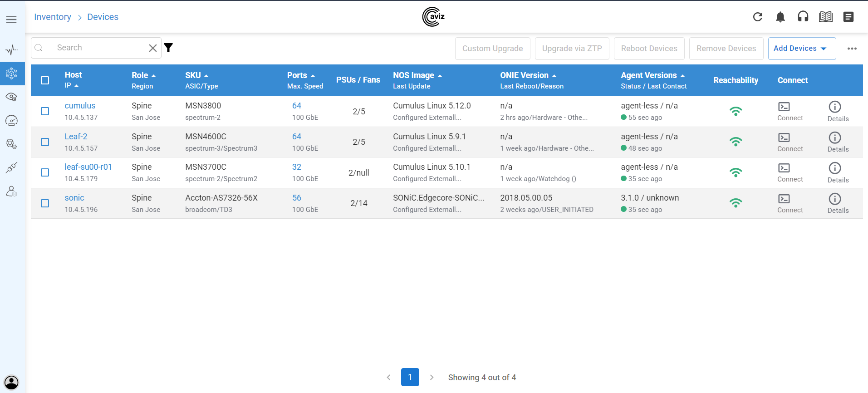Go to Devices breadcrumb
Viewport: 868px width, 393px height.
click(103, 17)
